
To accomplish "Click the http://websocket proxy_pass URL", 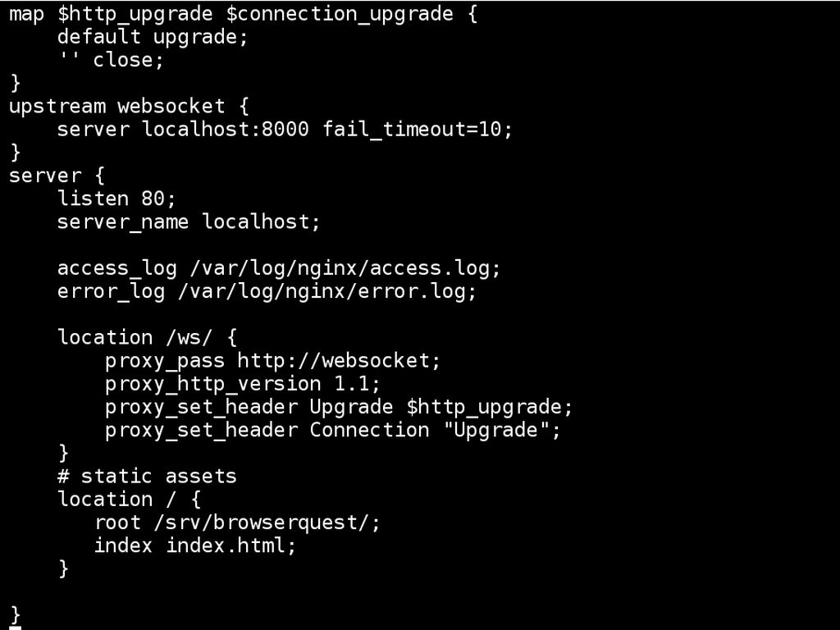I will tap(338, 361).
